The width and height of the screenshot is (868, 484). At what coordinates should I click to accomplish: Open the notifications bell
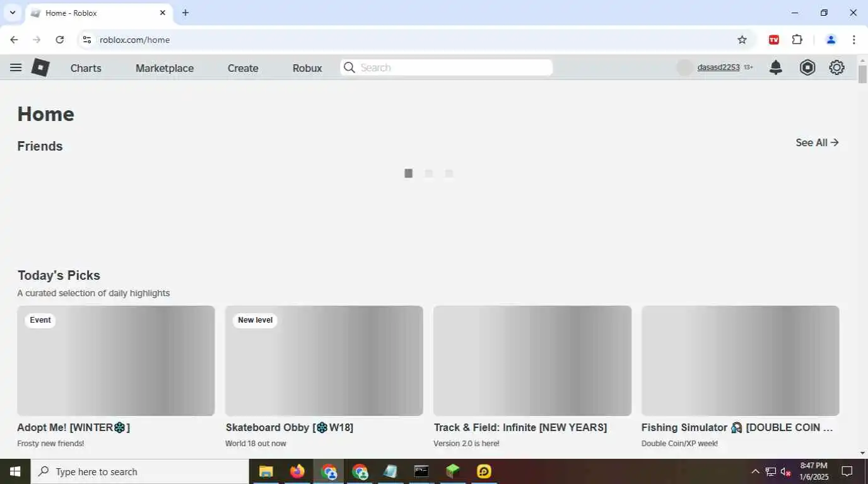click(776, 67)
